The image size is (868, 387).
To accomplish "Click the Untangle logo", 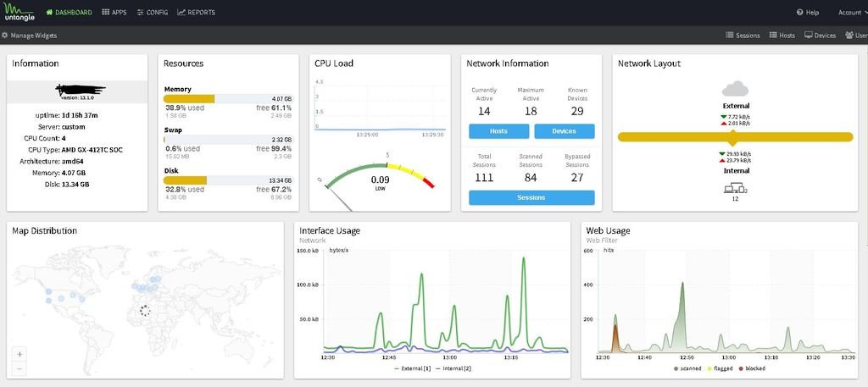I will coord(19,12).
